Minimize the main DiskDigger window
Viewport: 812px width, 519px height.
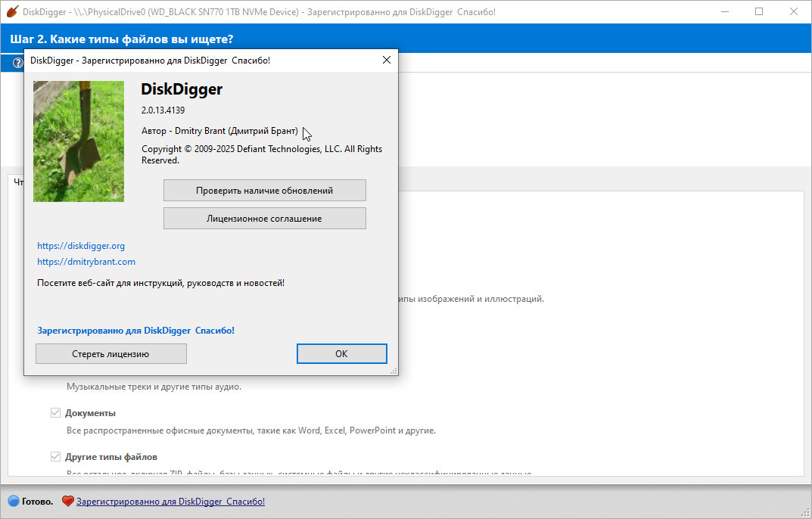pos(724,12)
